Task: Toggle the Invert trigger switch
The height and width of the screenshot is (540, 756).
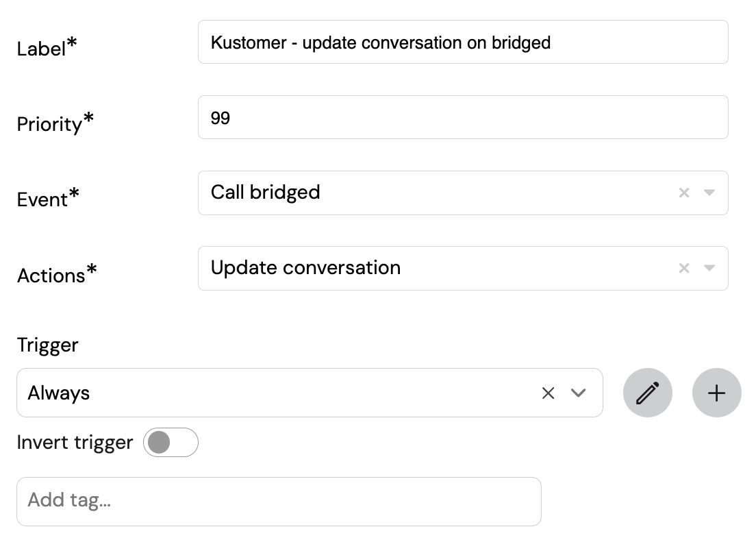Action: (171, 443)
